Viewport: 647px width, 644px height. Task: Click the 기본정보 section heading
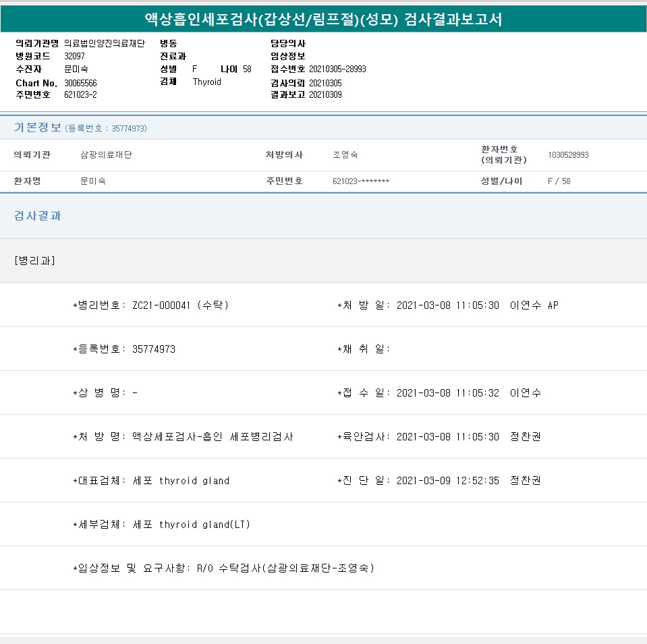tap(38, 127)
